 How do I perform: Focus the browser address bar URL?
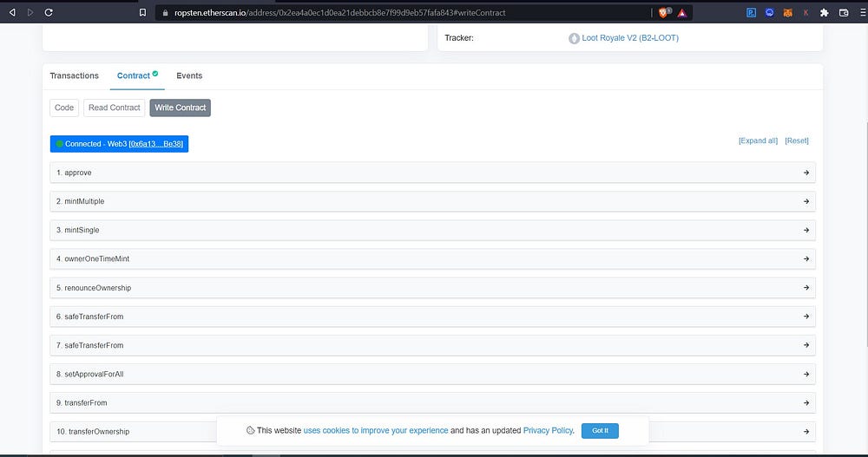(340, 13)
